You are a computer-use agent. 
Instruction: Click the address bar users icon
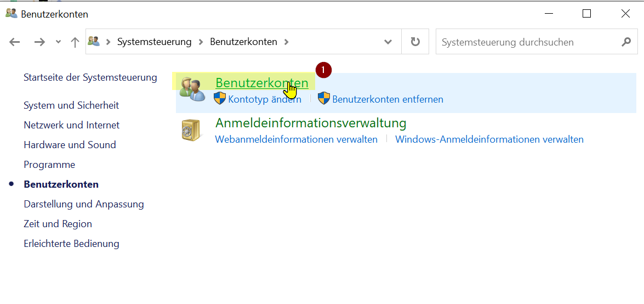click(x=94, y=42)
